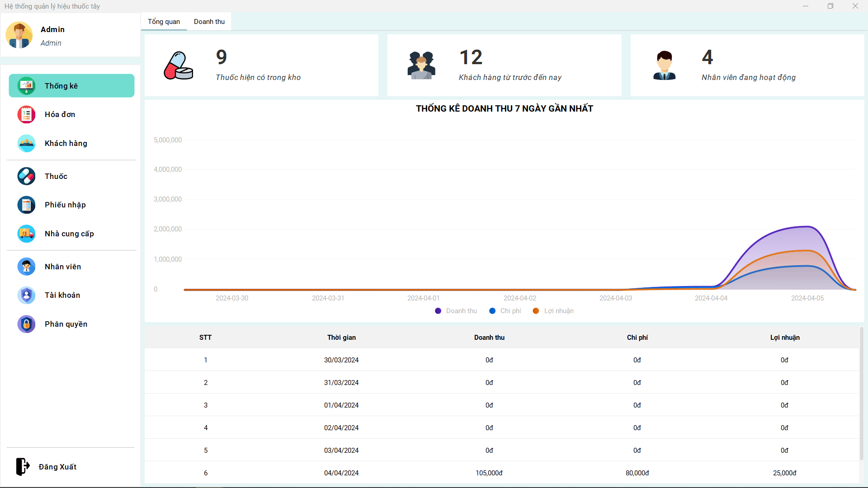Click the Phân quyền permissions lock icon
Viewport: 868px width, 488px height.
click(x=26, y=324)
